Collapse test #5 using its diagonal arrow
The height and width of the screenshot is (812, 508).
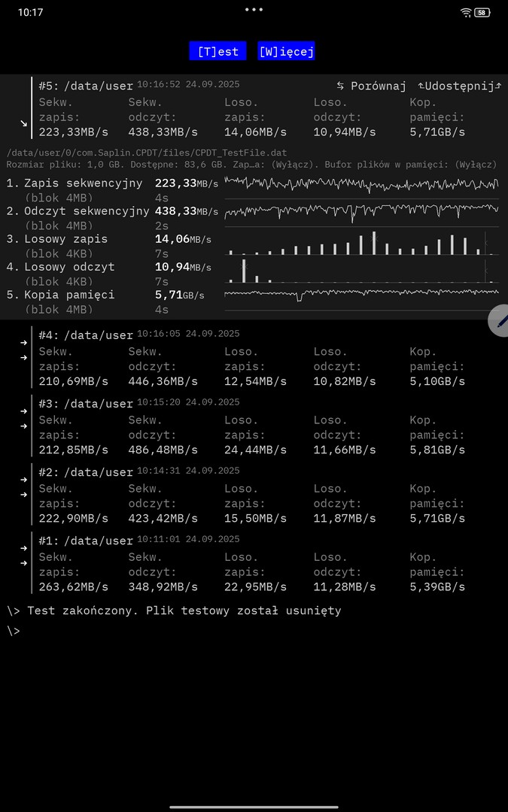coord(23,123)
